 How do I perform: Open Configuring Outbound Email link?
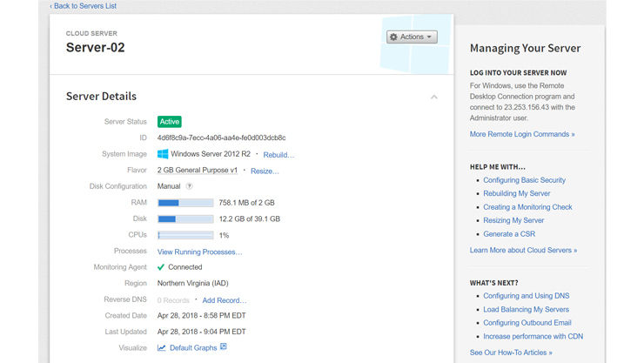(527, 323)
